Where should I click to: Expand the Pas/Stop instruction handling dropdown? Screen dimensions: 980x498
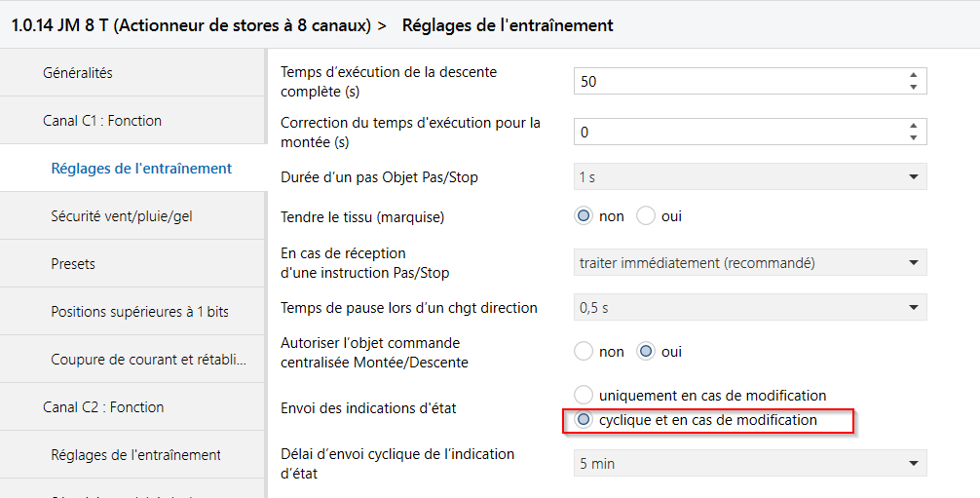click(749, 262)
